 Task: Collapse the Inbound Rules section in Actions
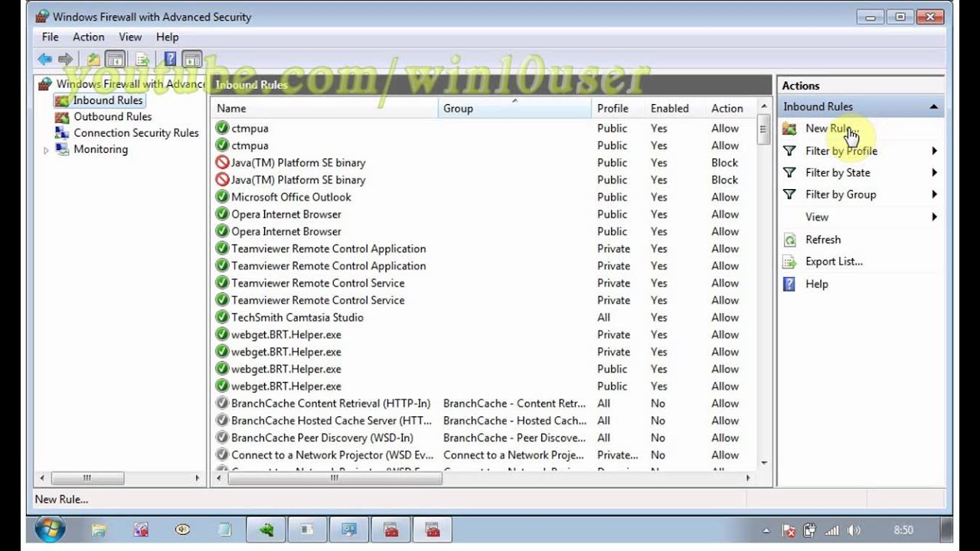(x=933, y=107)
